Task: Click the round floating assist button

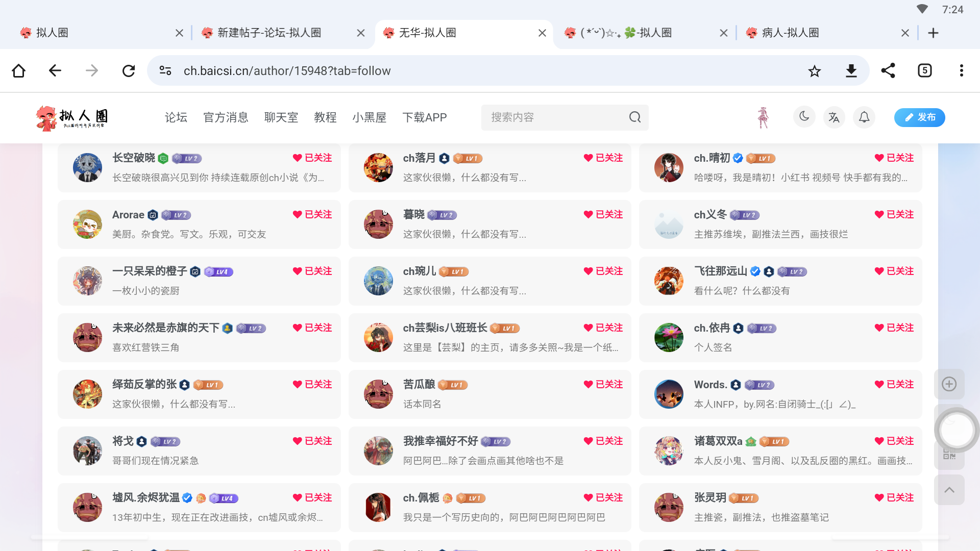Action: (957, 430)
